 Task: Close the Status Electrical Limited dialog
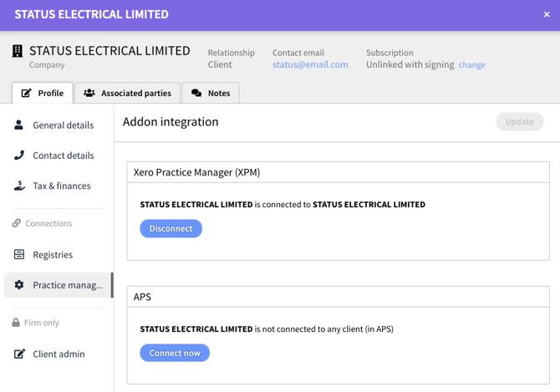click(x=547, y=14)
